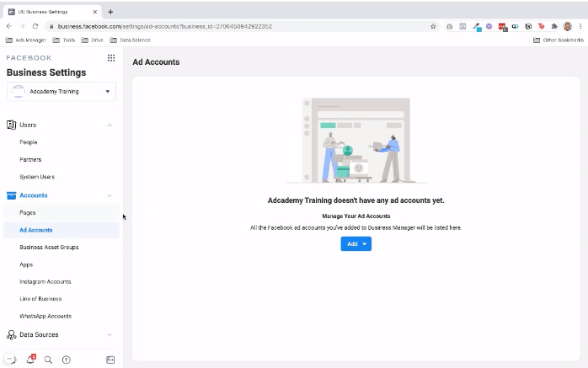Click the Chrome profile avatar
The image size is (588, 368).
pyautogui.click(x=568, y=26)
